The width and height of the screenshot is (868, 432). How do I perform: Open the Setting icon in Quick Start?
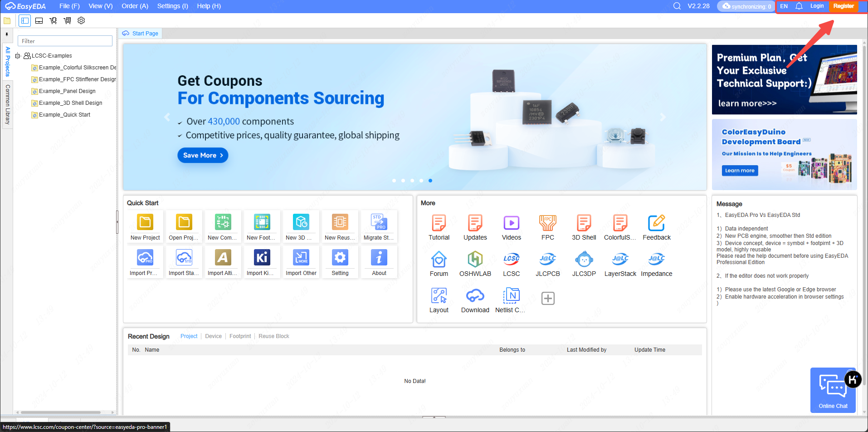pyautogui.click(x=340, y=262)
